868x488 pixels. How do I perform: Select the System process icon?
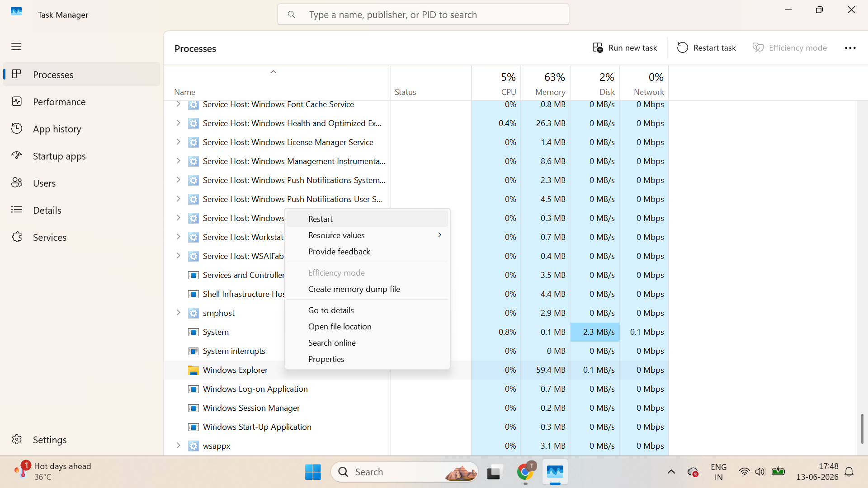[193, 332]
